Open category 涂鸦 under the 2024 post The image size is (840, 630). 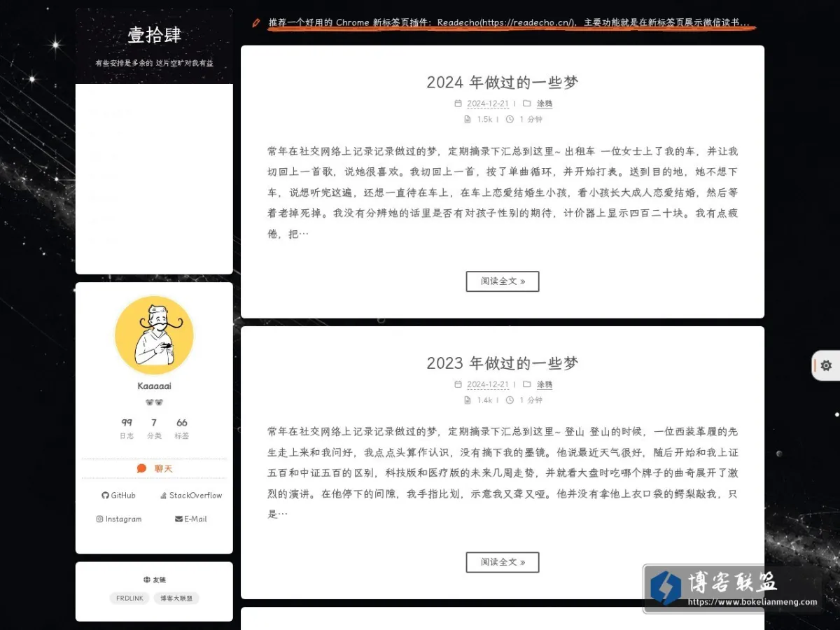(x=545, y=104)
